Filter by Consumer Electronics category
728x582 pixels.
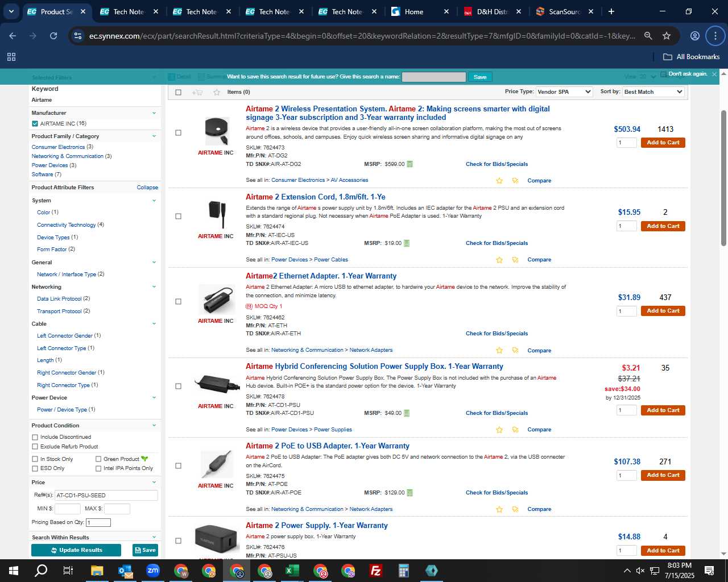pos(58,147)
